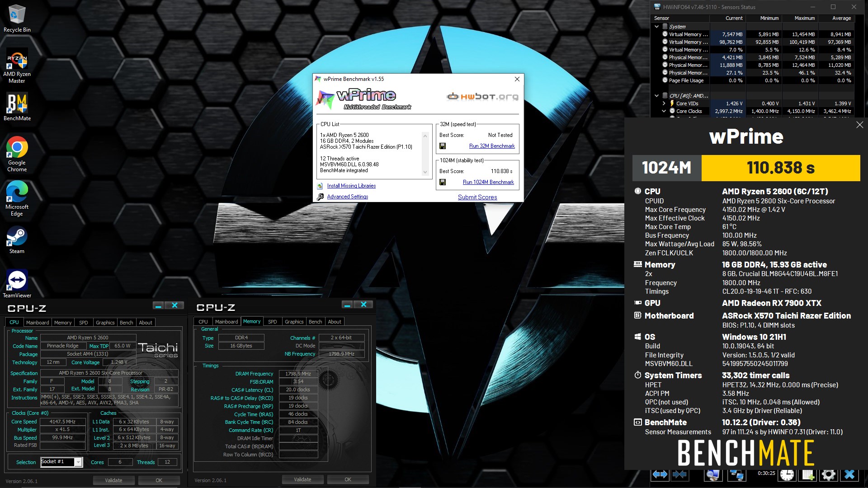Open About tab in right CPU-Z

(x=335, y=322)
